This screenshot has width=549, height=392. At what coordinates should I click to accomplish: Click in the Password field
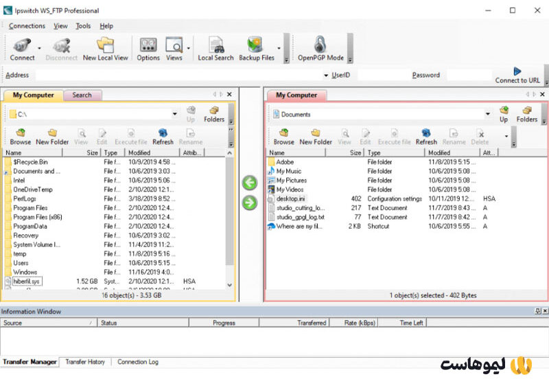tap(469, 76)
